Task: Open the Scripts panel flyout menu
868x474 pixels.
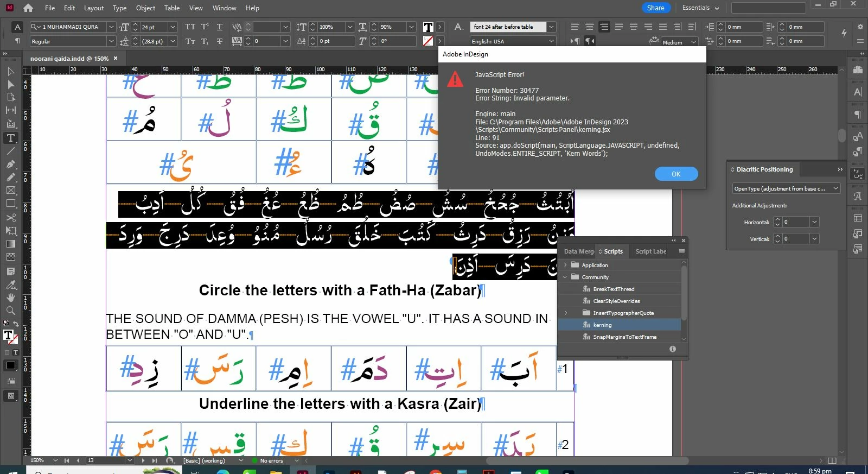Action: click(x=682, y=251)
